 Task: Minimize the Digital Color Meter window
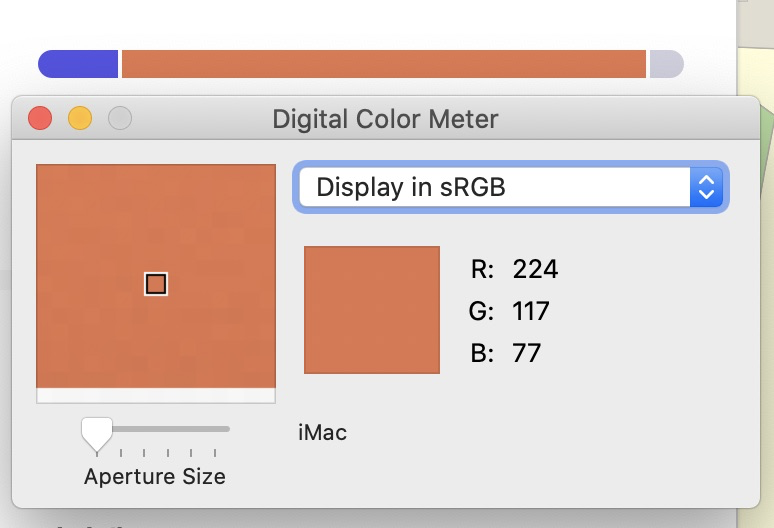(x=80, y=118)
